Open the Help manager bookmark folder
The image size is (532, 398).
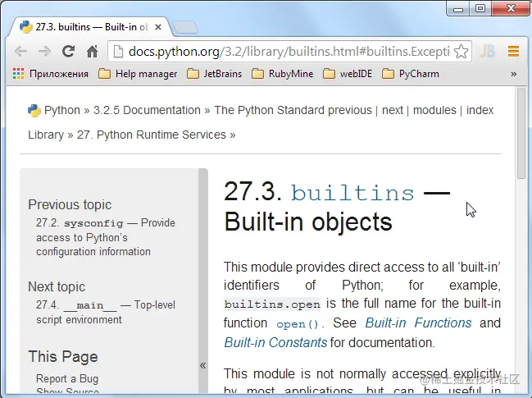click(x=138, y=74)
